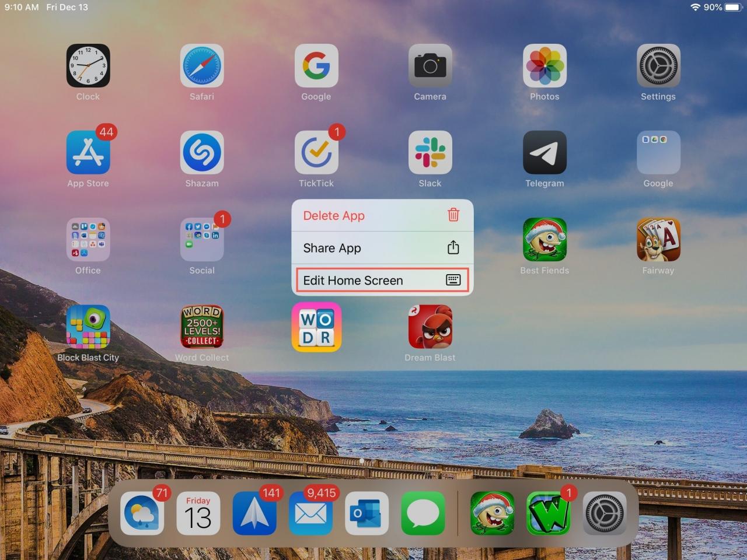Screen dimensions: 747x560
Task: Expand the Social folder
Action: coord(201,240)
